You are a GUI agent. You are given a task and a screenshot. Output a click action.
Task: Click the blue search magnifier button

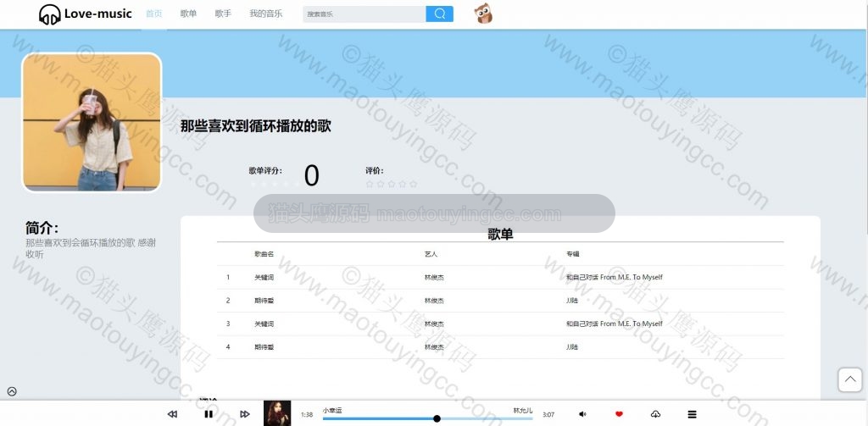click(440, 14)
